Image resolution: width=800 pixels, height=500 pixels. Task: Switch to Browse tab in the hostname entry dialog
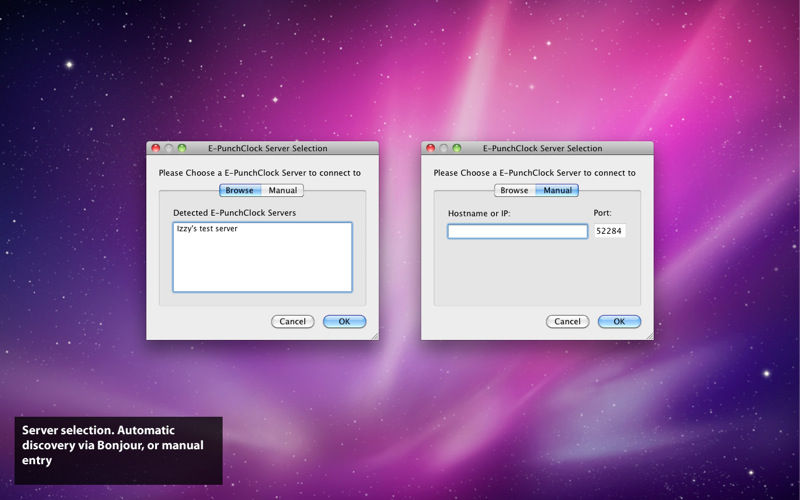[514, 190]
